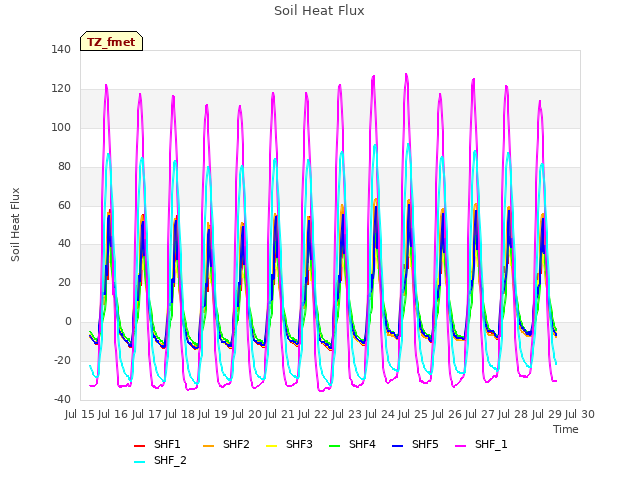This screenshot has width=640, height=480.
Task: Click the Jul 20 x-axis label
Action: 247,414
